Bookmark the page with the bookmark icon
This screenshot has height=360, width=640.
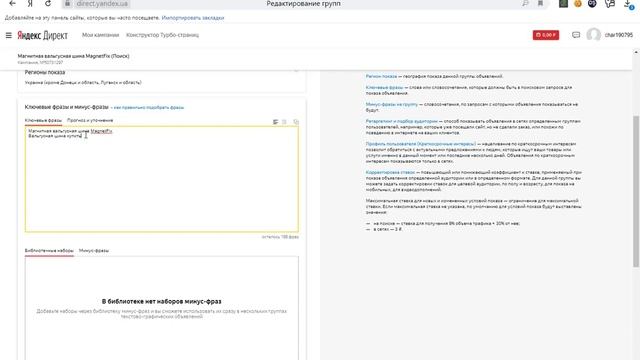click(540, 3)
